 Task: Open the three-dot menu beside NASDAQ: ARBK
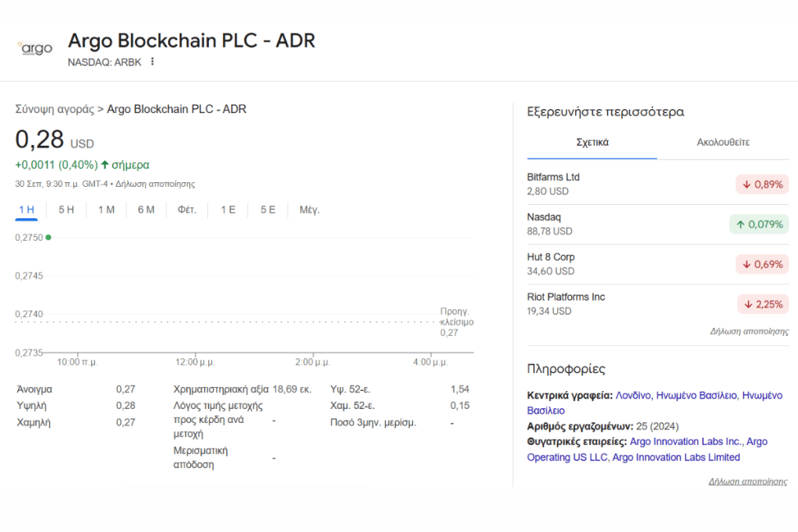(152, 62)
